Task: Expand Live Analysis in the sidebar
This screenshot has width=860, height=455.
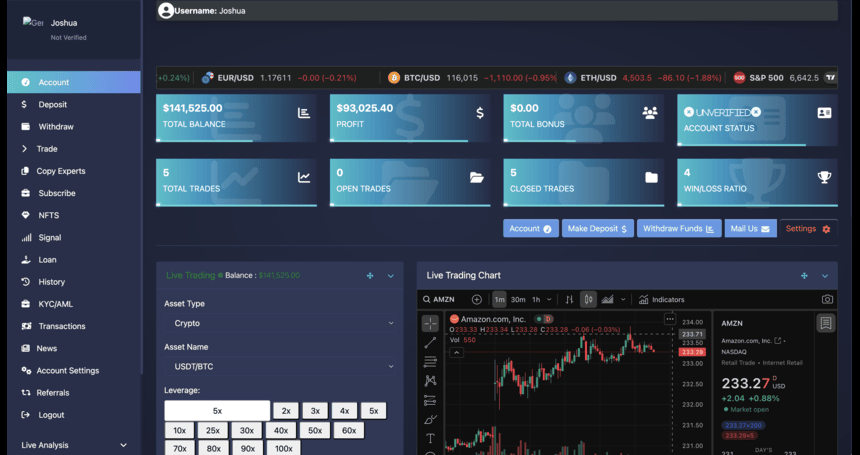Action: [74, 445]
